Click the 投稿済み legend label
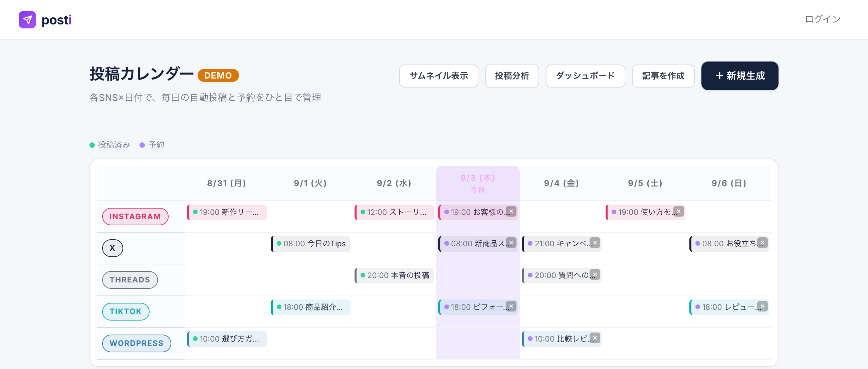The image size is (868, 369). [114, 145]
